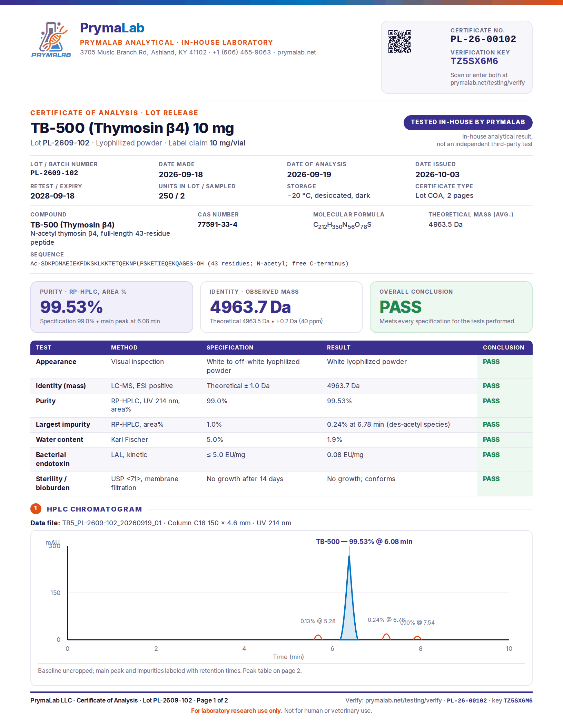The width and height of the screenshot is (563, 728).
Task: Click certificate number PL-26-00102 in header
Action: point(483,39)
